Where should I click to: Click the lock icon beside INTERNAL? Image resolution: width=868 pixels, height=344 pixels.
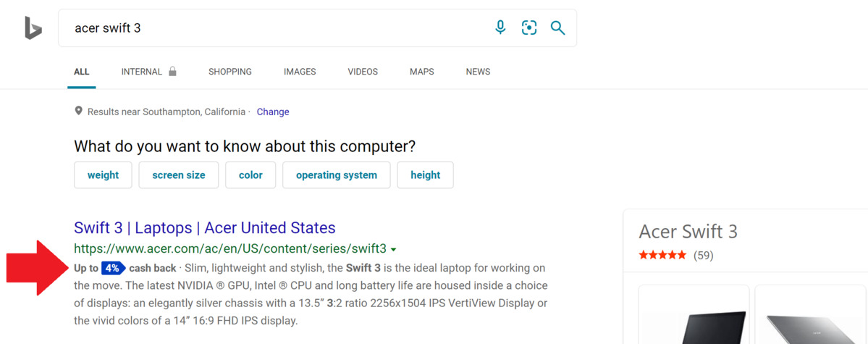coord(172,72)
